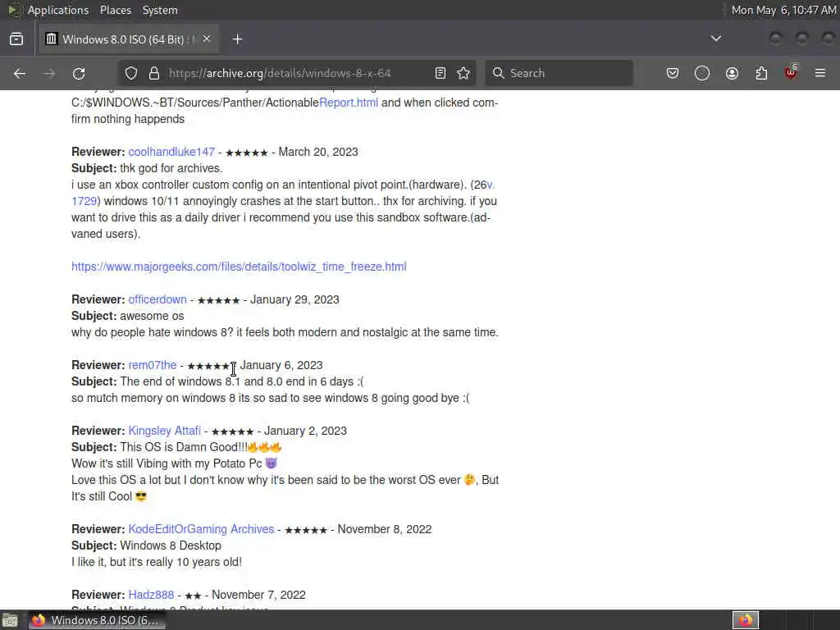Open the Report.html link
Viewport: 840px width, 630px height.
coord(349,103)
